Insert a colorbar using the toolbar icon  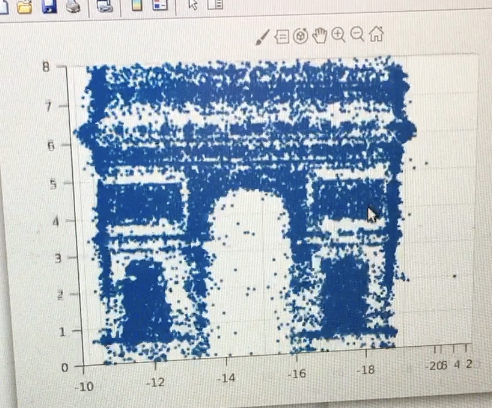(137, 5)
